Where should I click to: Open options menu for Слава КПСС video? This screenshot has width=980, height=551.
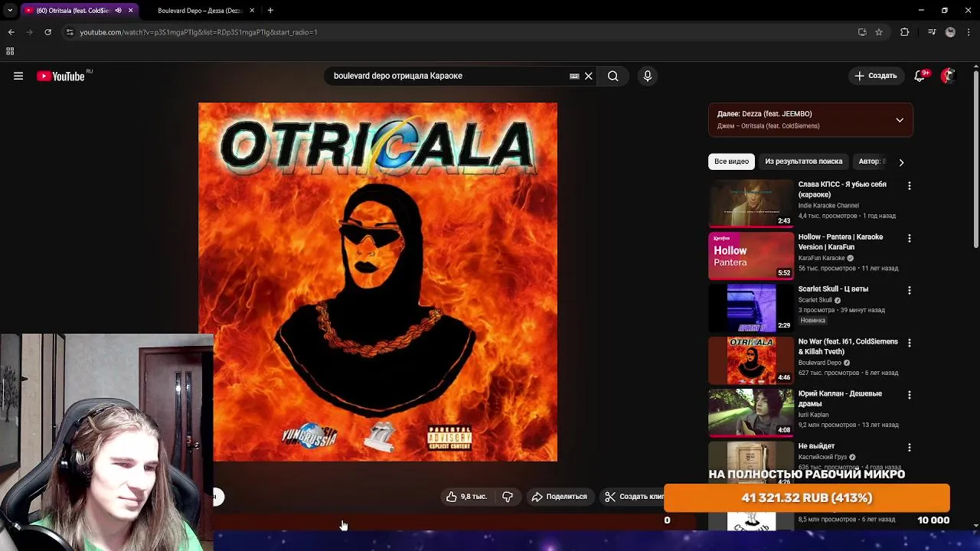tap(909, 186)
